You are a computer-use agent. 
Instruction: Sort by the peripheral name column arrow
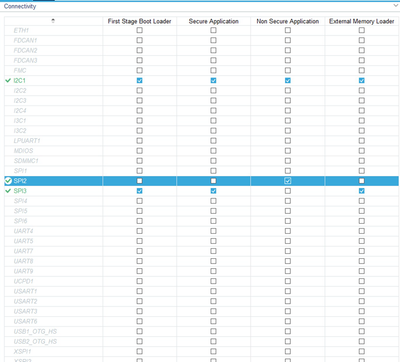(53, 21)
